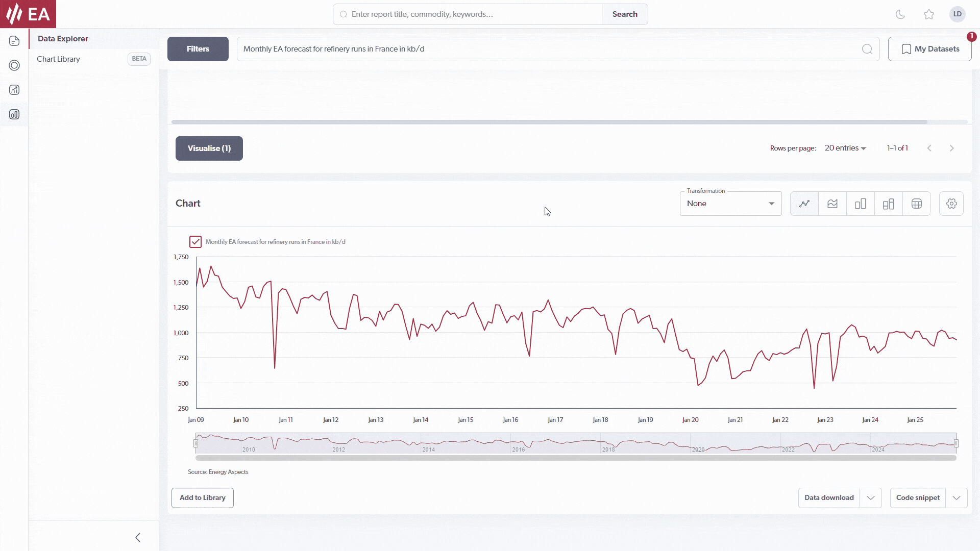Open LD user profile avatar
Screen dimensions: 980x551
958,14
